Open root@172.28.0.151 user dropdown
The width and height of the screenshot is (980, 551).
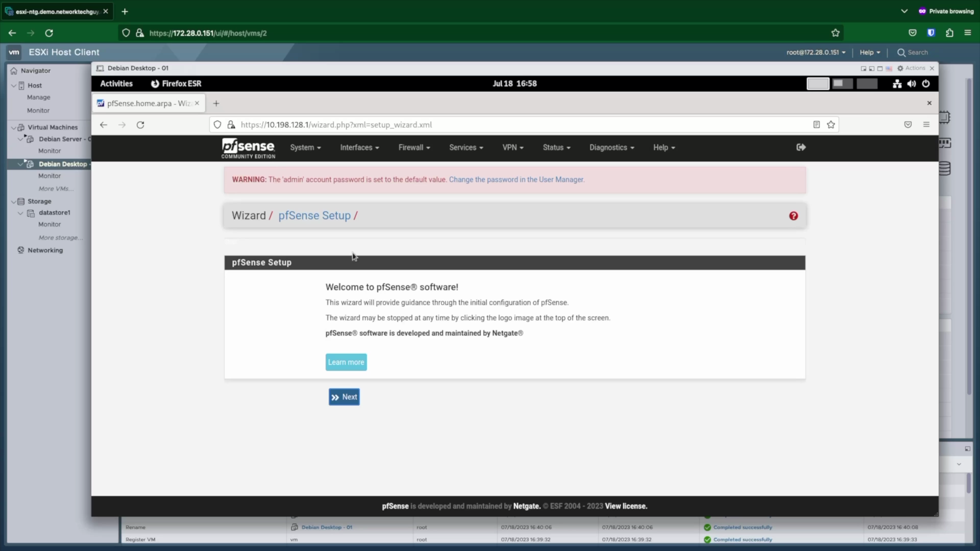816,53
